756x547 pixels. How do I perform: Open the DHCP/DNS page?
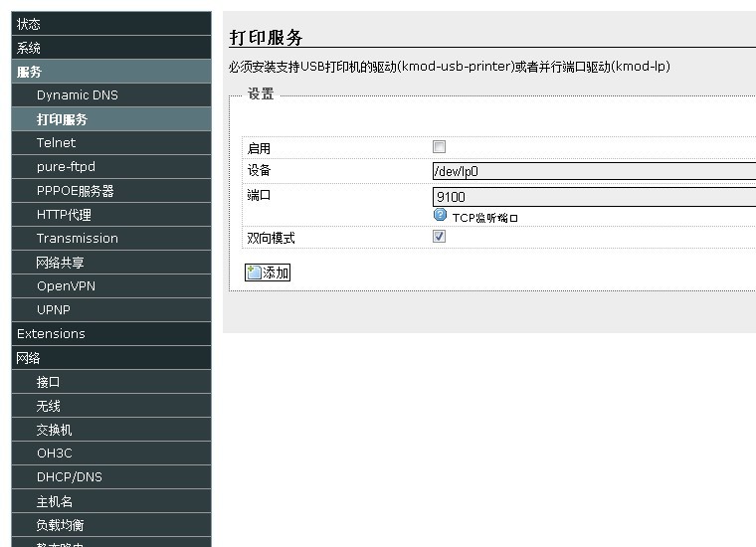tap(111, 477)
